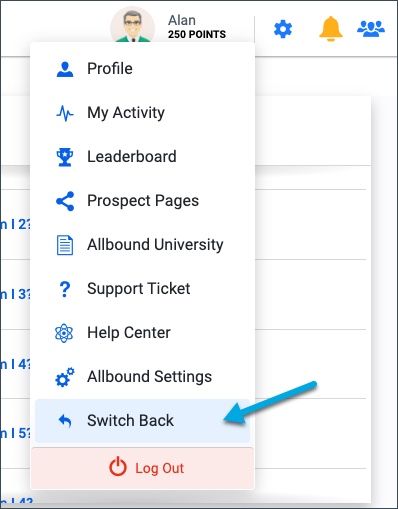Open the Leaderboard menu item

click(142, 157)
